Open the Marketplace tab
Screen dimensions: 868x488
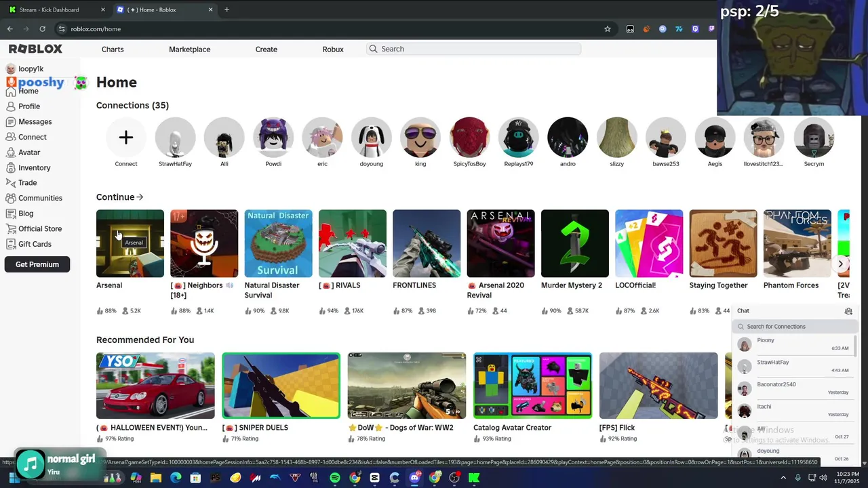point(190,49)
